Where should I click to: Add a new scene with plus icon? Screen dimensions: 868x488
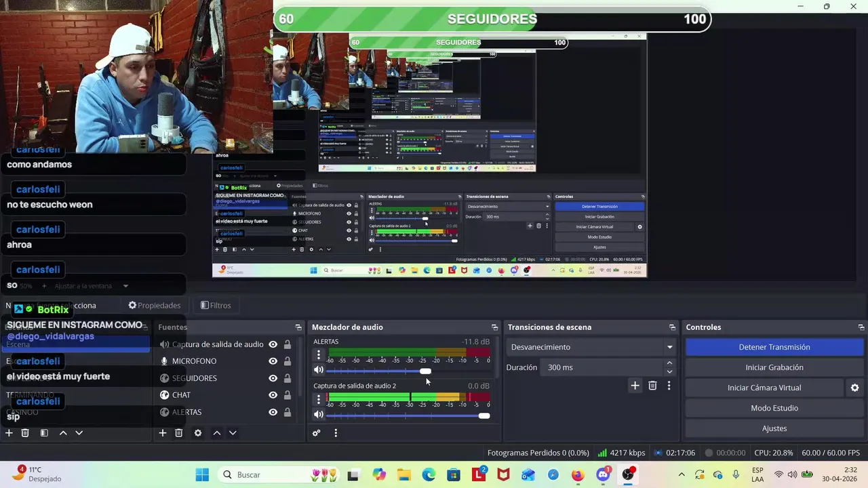pos(9,433)
